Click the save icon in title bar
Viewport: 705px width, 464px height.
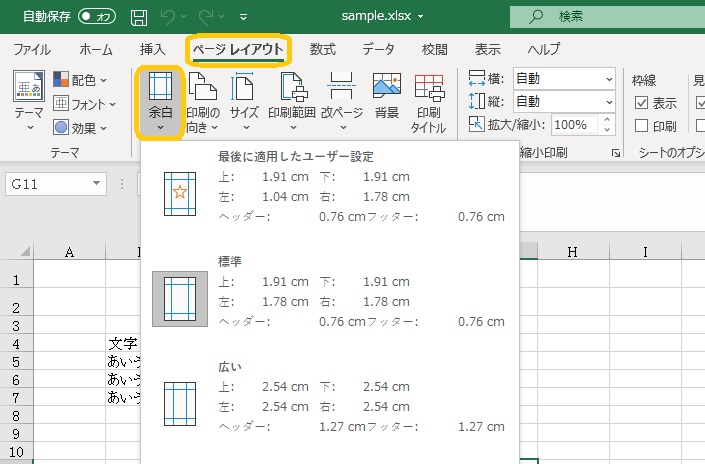click(140, 16)
